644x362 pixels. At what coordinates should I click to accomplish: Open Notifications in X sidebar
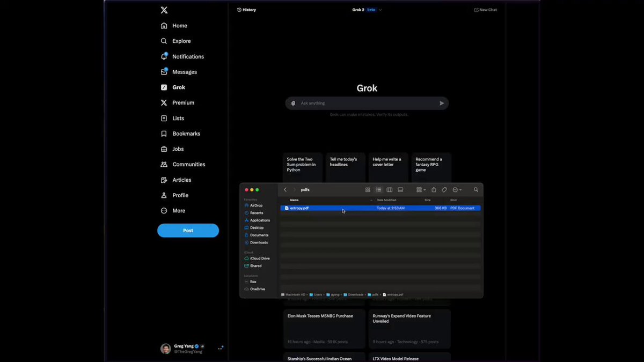coord(182,56)
